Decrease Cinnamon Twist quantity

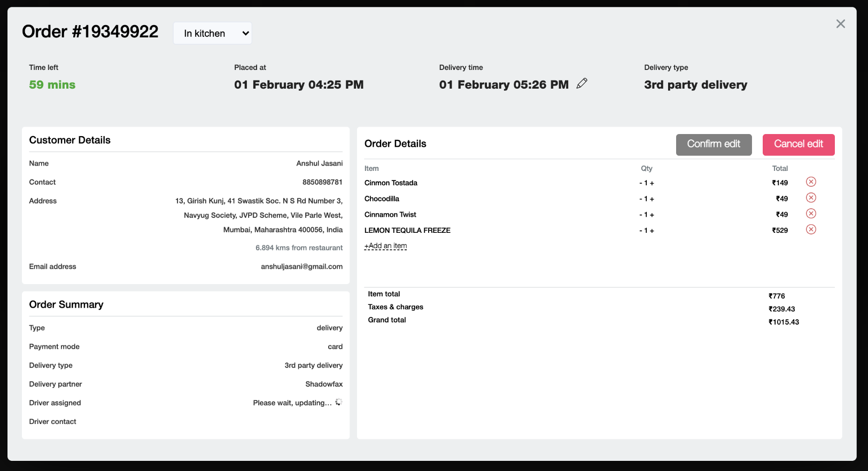click(x=640, y=215)
